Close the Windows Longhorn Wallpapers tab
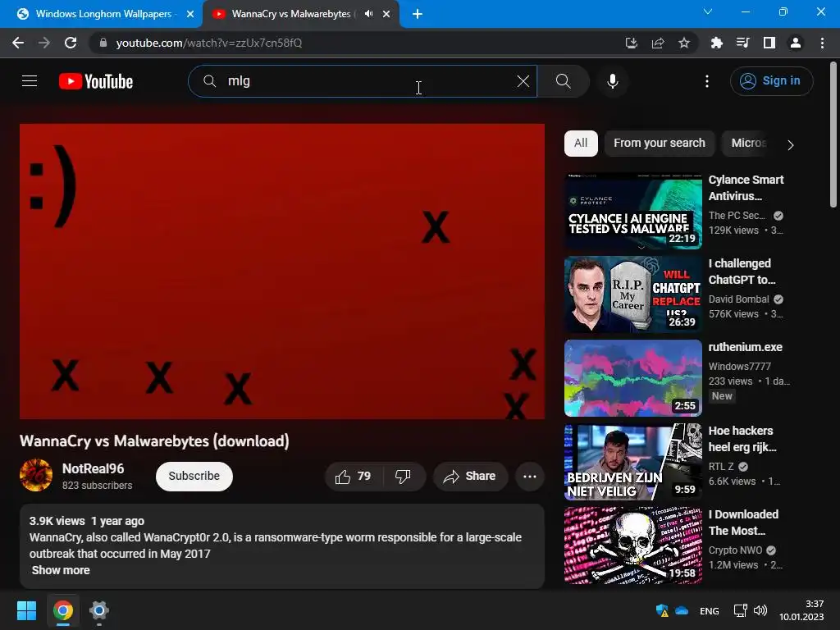The width and height of the screenshot is (840, 630). pyautogui.click(x=190, y=14)
